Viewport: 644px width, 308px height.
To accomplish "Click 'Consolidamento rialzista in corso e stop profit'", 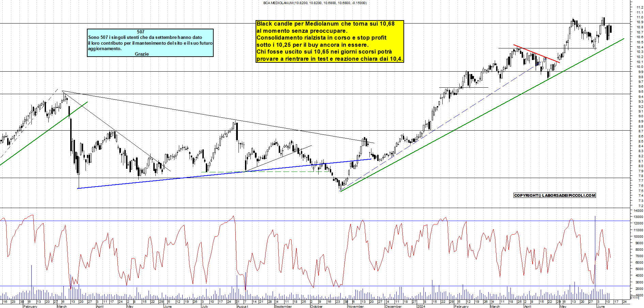I will pyautogui.click(x=321, y=38).
